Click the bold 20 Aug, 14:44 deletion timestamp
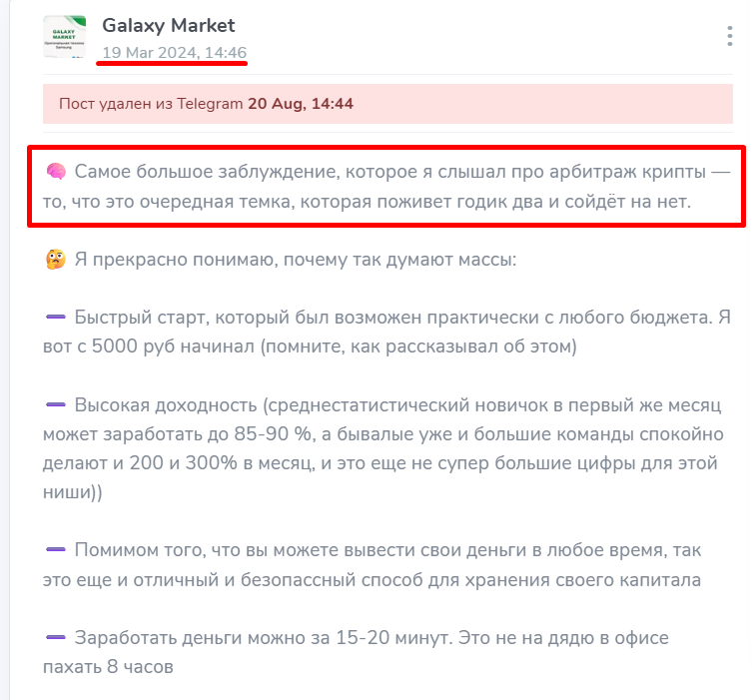 [300, 103]
